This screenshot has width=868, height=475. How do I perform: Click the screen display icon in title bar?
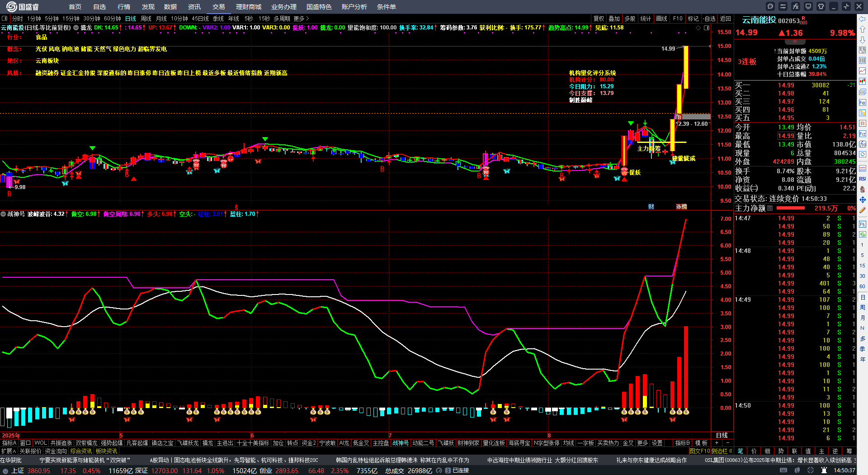[808, 6]
